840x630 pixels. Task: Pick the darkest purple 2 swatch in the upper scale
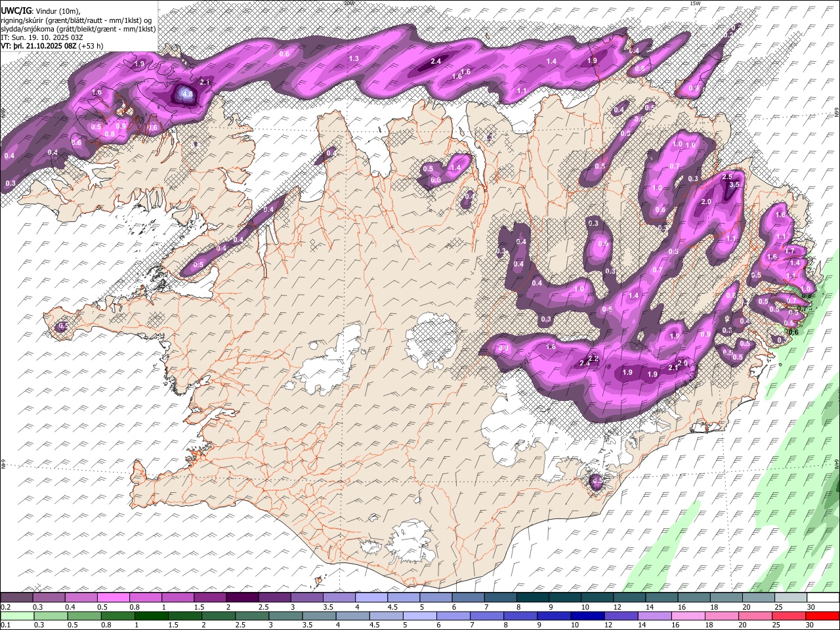pyautogui.click(x=242, y=597)
